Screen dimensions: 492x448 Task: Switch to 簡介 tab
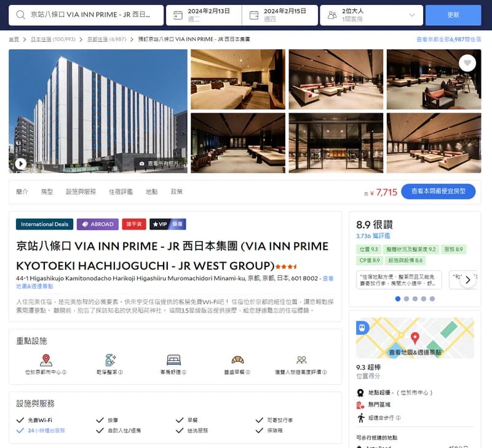click(x=22, y=191)
